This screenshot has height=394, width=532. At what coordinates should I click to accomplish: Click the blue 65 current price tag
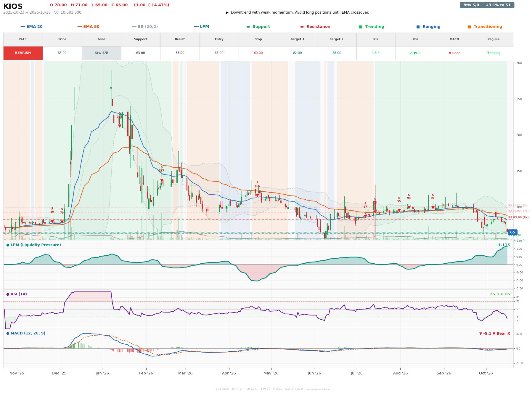(512, 233)
